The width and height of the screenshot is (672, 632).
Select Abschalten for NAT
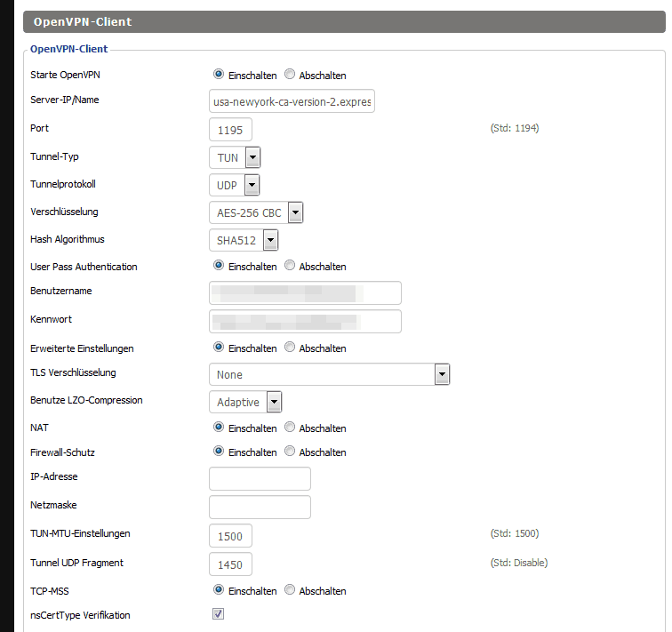(x=290, y=428)
